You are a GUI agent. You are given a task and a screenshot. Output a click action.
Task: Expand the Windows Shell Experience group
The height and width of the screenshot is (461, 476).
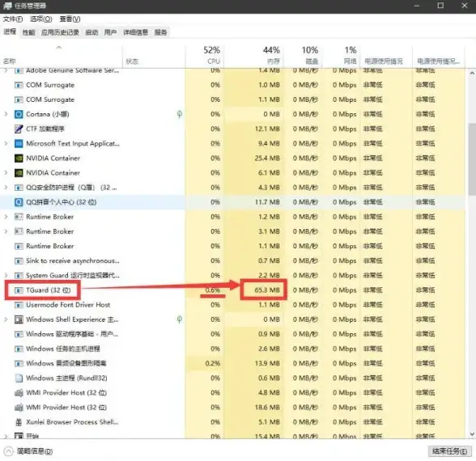pyautogui.click(x=6, y=319)
